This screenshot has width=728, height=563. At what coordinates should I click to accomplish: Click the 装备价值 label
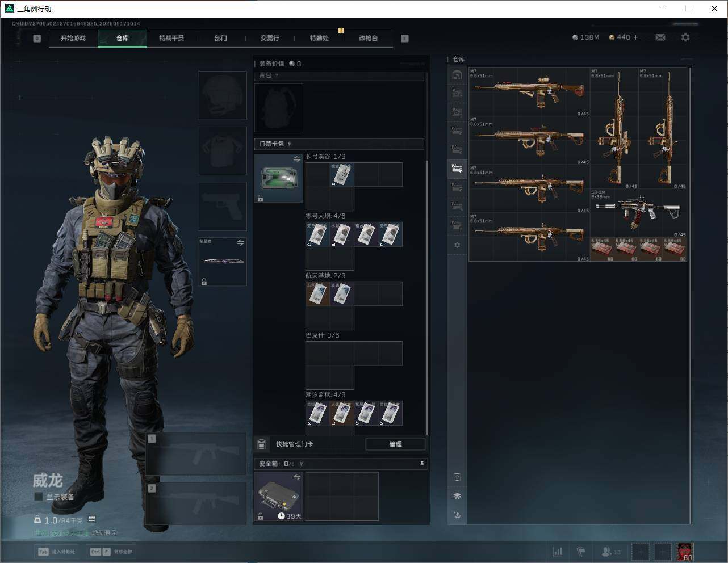(271, 64)
